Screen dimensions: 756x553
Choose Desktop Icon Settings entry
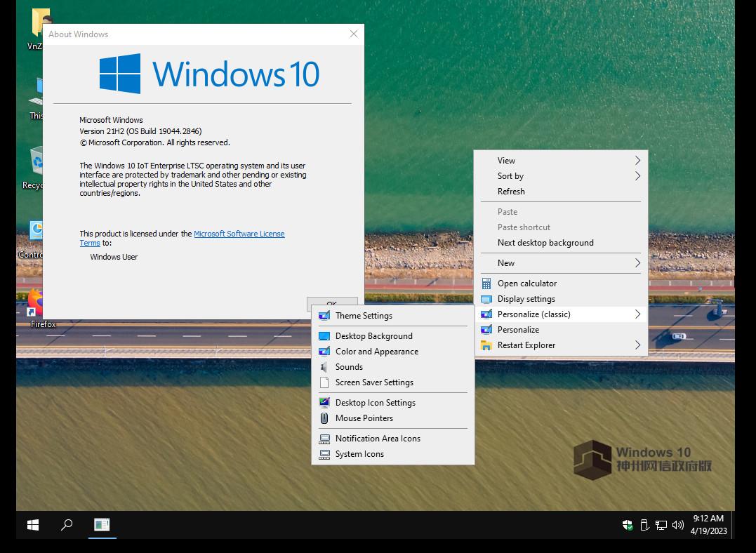pyautogui.click(x=393, y=403)
